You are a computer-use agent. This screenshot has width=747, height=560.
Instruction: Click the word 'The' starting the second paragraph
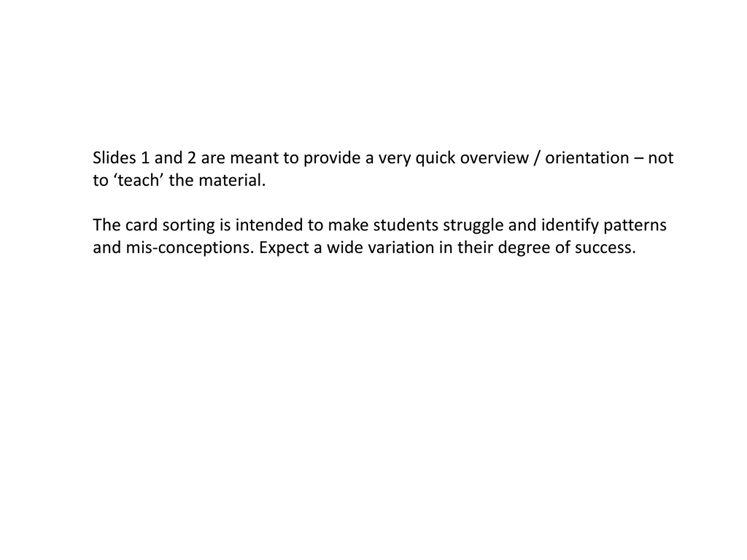pos(107,225)
